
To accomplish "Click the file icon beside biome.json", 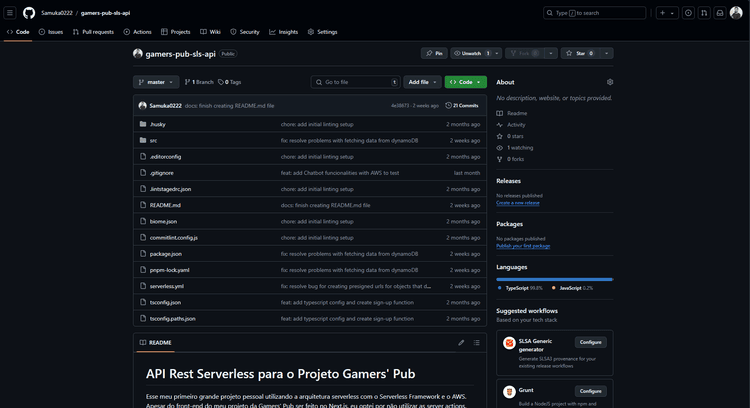I will (x=143, y=221).
